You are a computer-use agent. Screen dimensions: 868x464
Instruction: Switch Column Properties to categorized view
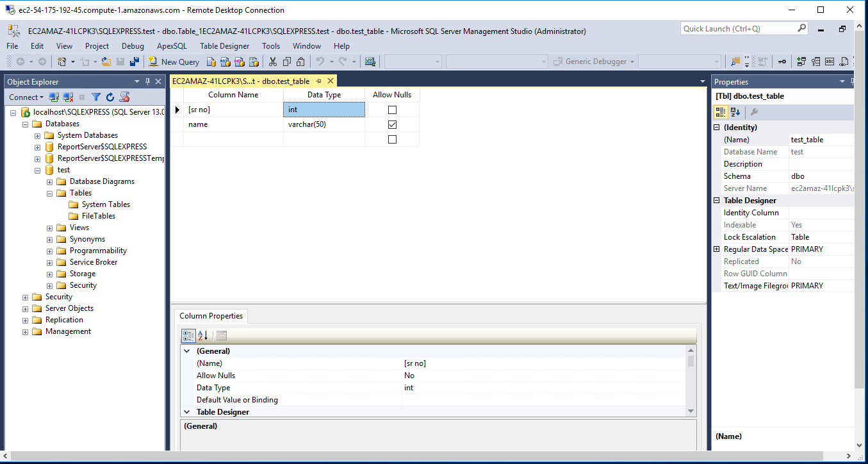pos(188,335)
